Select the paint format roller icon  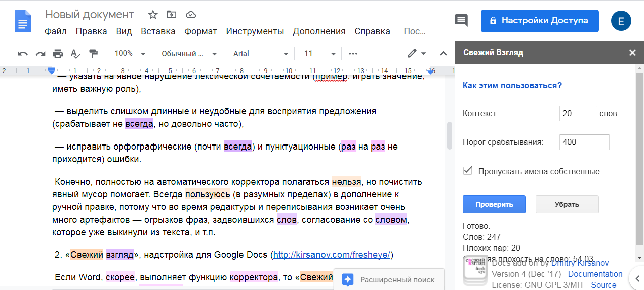[93, 54]
